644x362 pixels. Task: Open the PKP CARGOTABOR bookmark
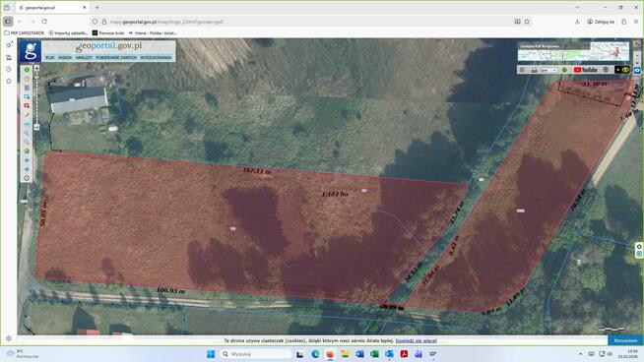click(x=24, y=32)
